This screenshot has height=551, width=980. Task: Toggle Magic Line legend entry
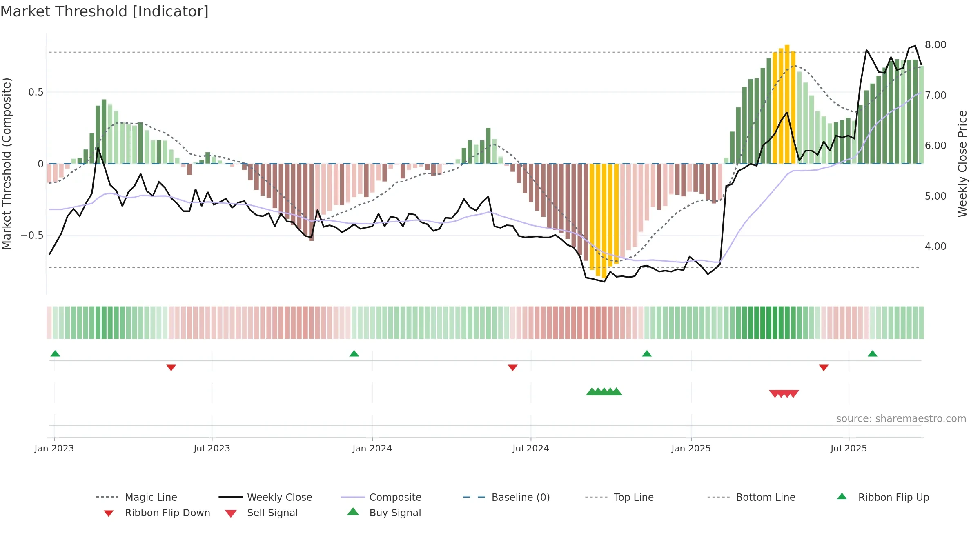pos(137,497)
